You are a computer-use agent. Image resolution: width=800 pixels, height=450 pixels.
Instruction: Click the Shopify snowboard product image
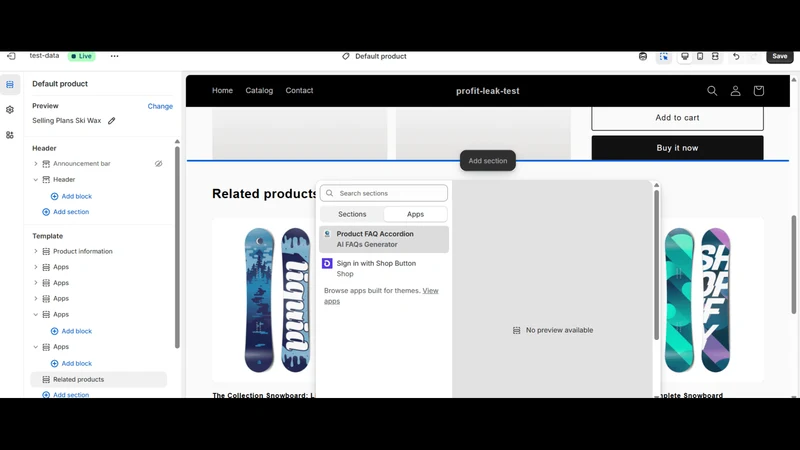click(697, 300)
